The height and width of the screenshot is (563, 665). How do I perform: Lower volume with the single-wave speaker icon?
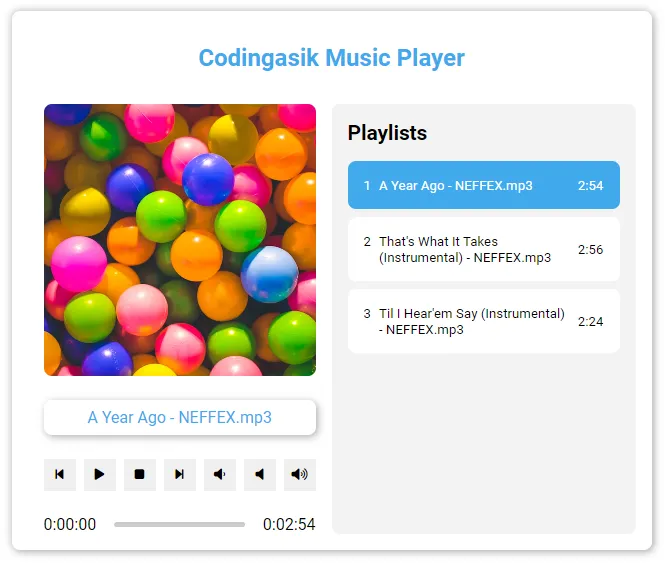tap(220, 474)
